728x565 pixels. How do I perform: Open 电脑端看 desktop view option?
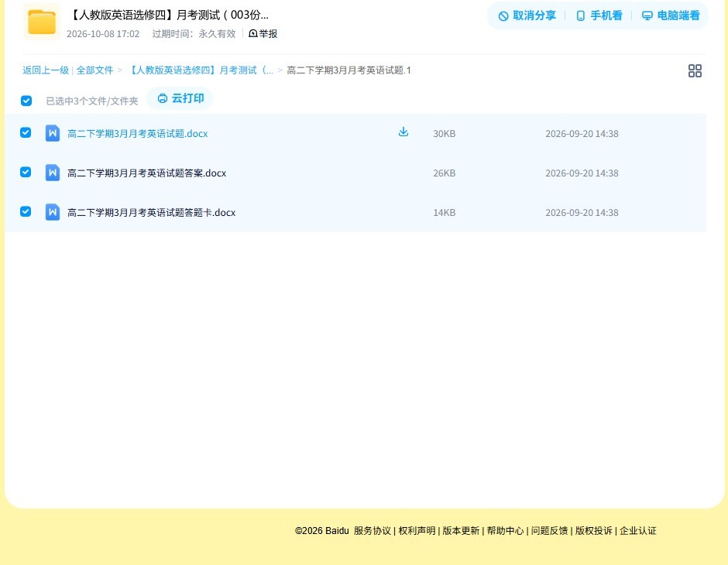671,15
